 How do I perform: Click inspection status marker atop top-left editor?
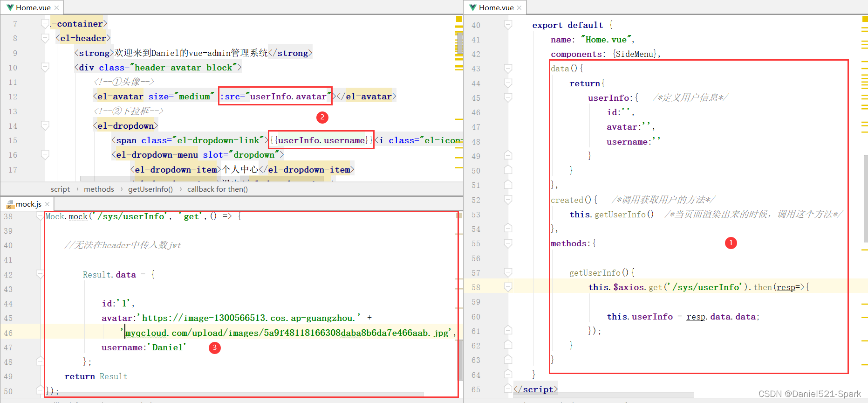tap(459, 19)
